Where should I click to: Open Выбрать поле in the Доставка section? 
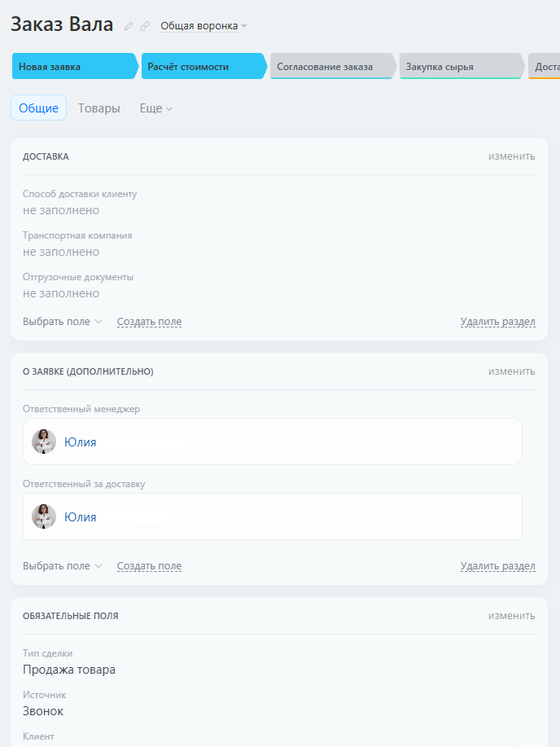click(63, 322)
